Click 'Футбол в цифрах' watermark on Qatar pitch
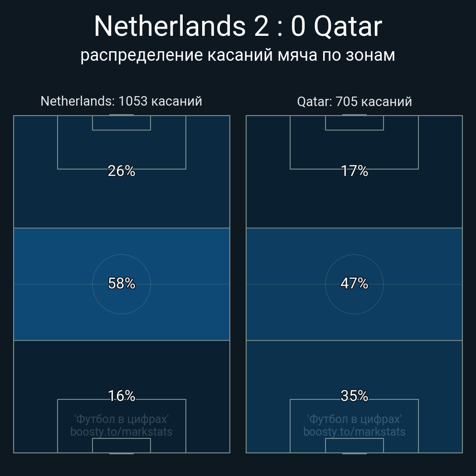This screenshot has height=476, width=476. tap(354, 419)
